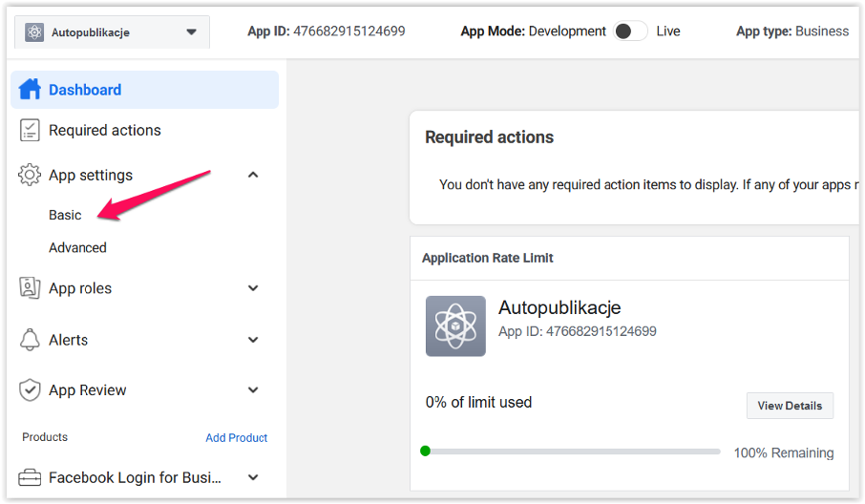Expand the App roles section chevron
The width and height of the screenshot is (865, 504).
coord(253,288)
